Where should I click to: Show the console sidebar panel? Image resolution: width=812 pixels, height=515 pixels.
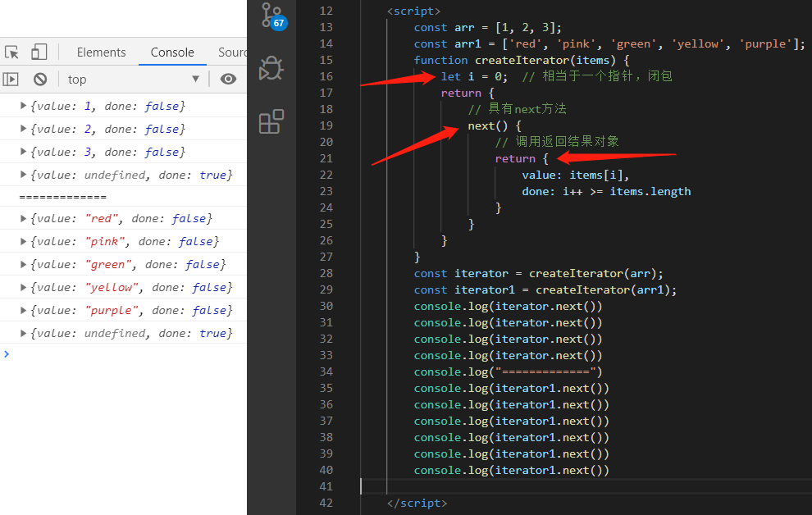tap(11, 80)
